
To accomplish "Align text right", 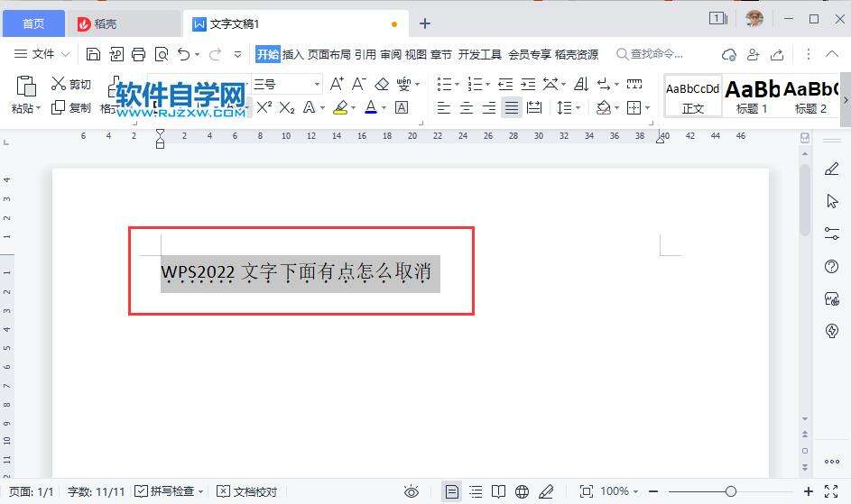I will point(489,107).
